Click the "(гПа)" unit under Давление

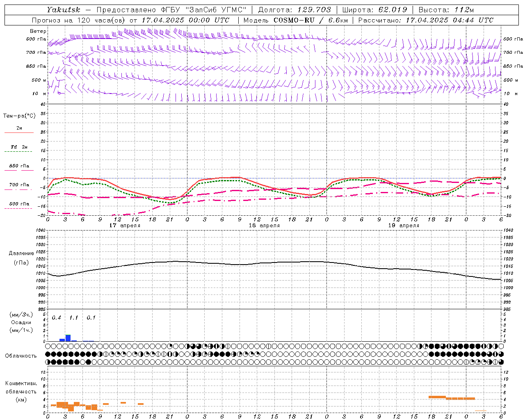coord(21,263)
